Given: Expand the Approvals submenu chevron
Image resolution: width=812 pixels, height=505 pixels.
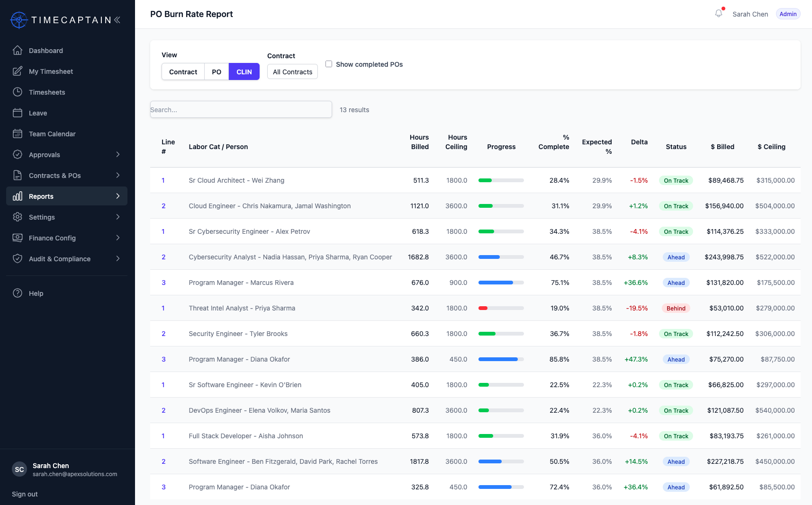Looking at the screenshot, I should click(117, 154).
